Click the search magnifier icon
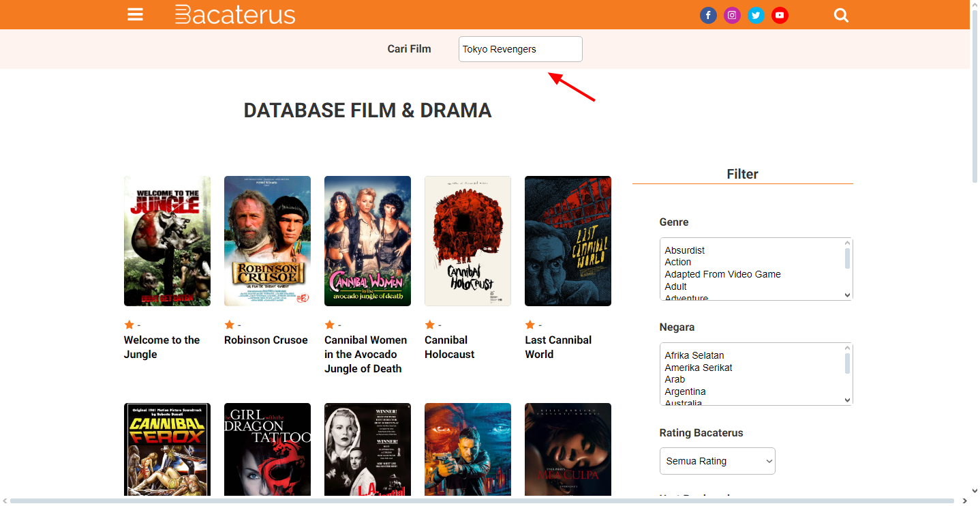 click(x=841, y=15)
